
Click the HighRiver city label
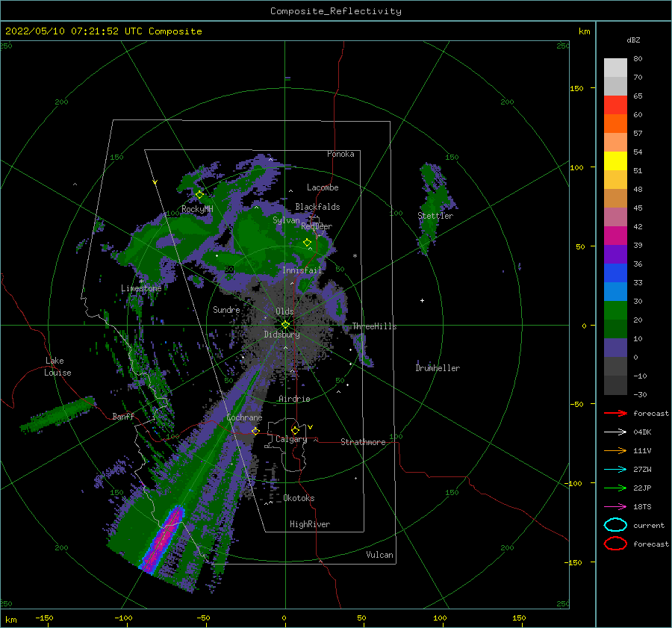coord(310,524)
